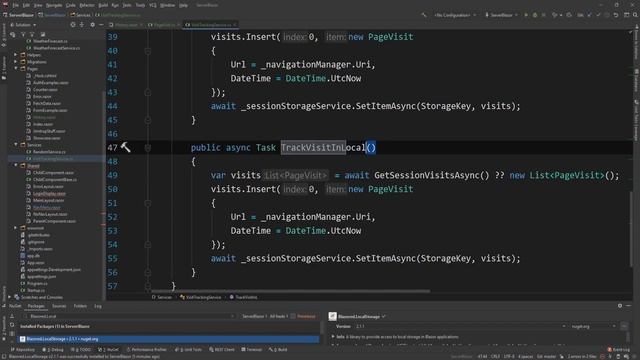The width and height of the screenshot is (640, 360).
Task: Open the Debug tool window button
Action: tap(53, 349)
